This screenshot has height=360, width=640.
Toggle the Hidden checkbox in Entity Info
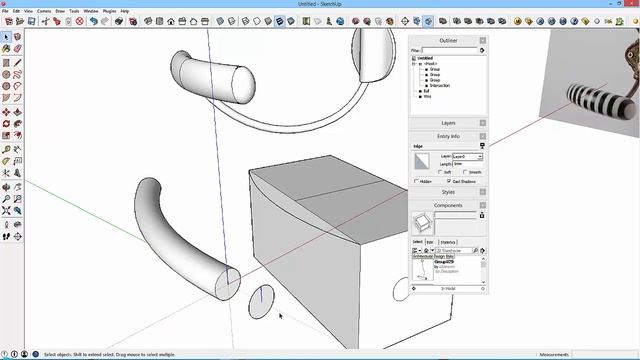point(416,181)
